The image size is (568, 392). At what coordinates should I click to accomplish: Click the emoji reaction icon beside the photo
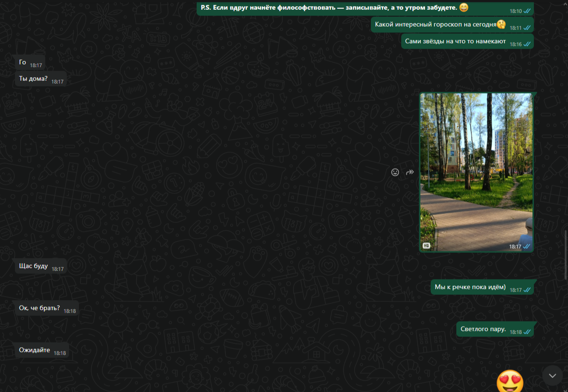tap(395, 172)
